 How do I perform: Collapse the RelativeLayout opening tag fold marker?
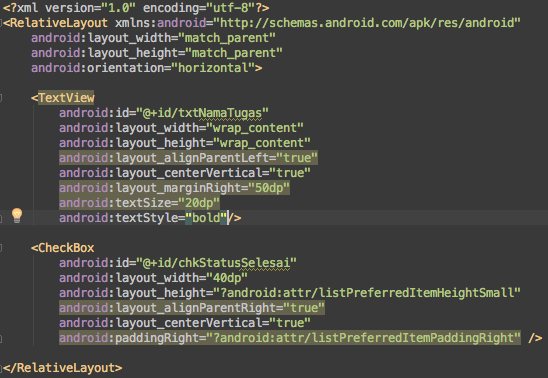pyautogui.click(x=1, y=23)
